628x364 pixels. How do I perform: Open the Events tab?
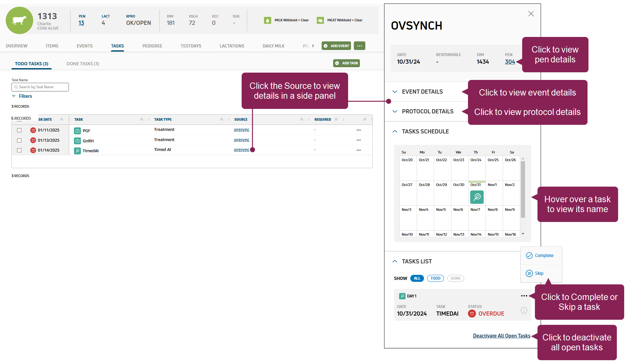pyautogui.click(x=84, y=46)
